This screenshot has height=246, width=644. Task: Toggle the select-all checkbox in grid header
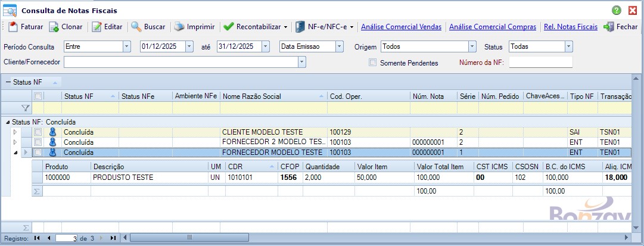click(38, 96)
